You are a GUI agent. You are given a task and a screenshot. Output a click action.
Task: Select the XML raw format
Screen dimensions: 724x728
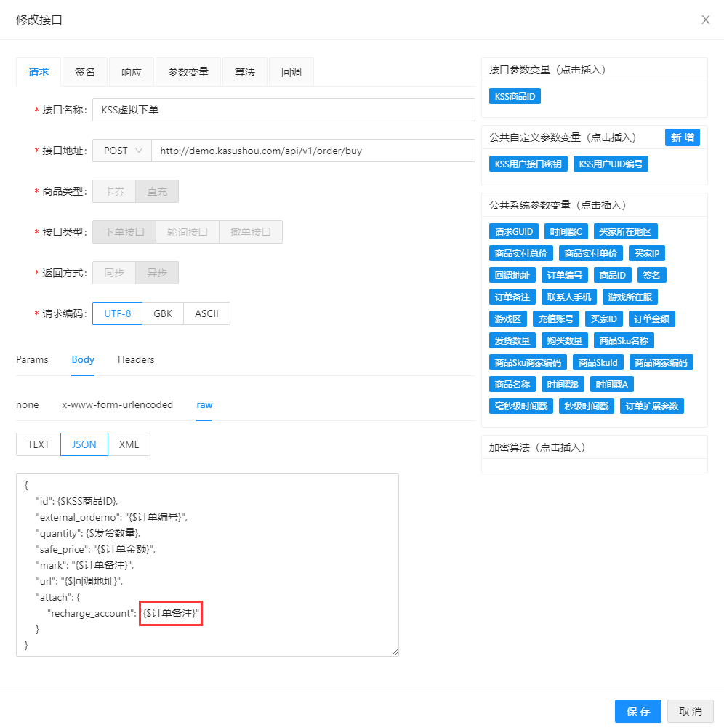click(129, 444)
